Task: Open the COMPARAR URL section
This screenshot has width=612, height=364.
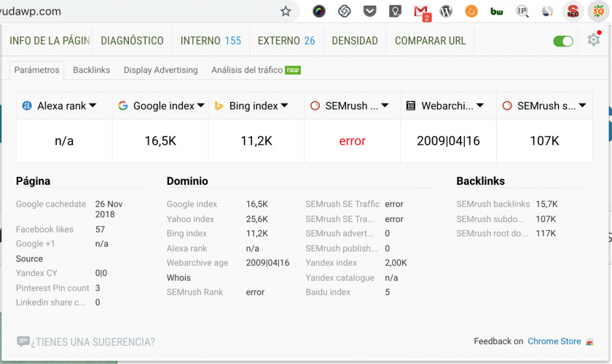Action: pos(431,41)
